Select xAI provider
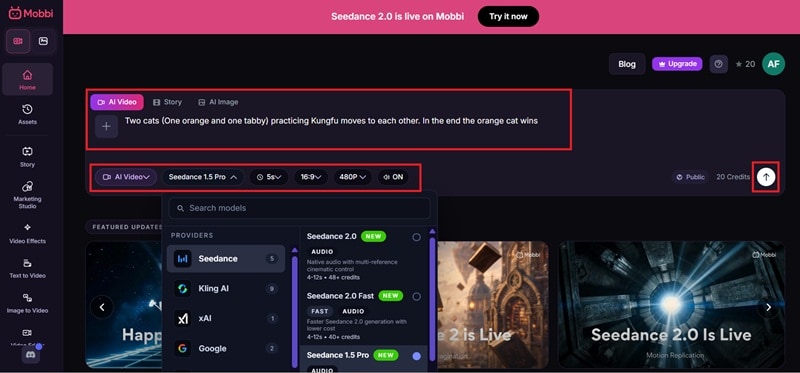 (226, 318)
